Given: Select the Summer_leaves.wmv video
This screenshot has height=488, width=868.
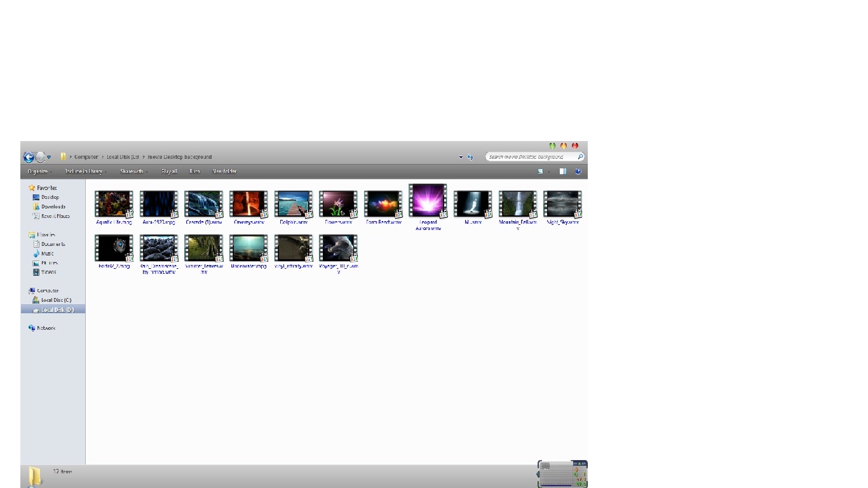Looking at the screenshot, I should pyautogui.click(x=203, y=254).
